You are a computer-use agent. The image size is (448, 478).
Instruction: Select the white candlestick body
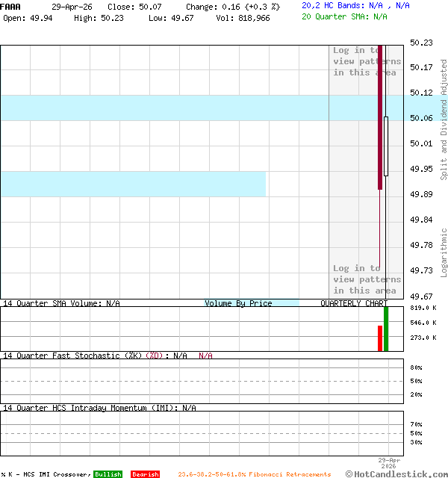pyautogui.click(x=386, y=146)
